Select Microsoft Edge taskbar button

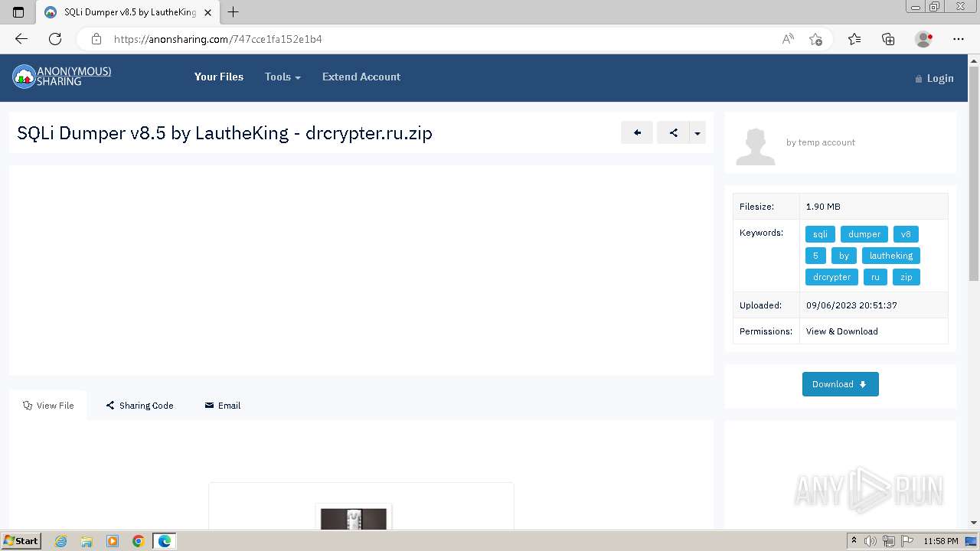click(165, 541)
